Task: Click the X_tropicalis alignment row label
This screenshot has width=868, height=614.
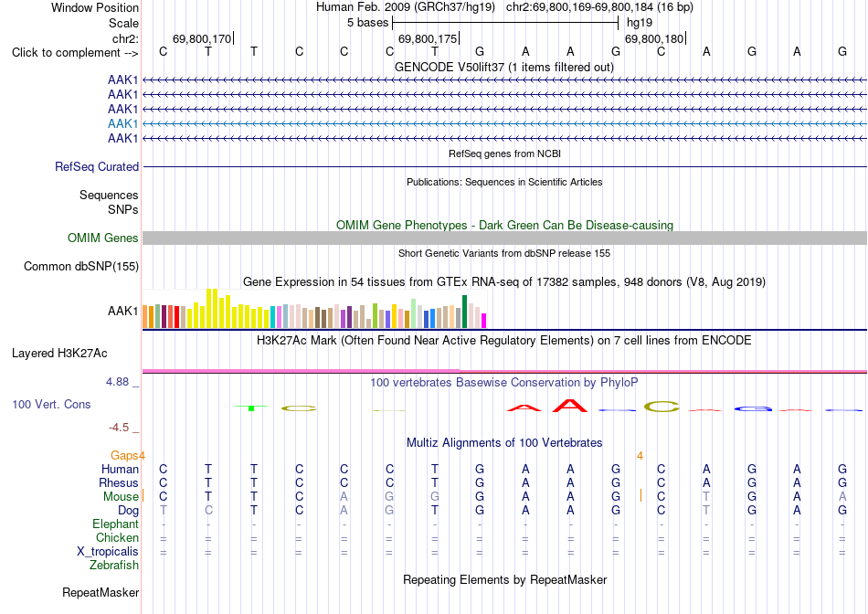Action: tap(108, 552)
